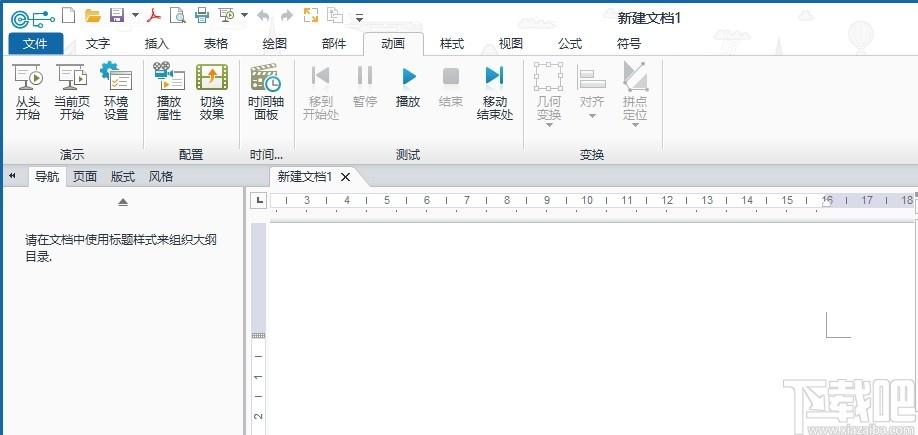Open the 对齐 alignment dropdown
This screenshot has height=435, width=918.
point(592,91)
